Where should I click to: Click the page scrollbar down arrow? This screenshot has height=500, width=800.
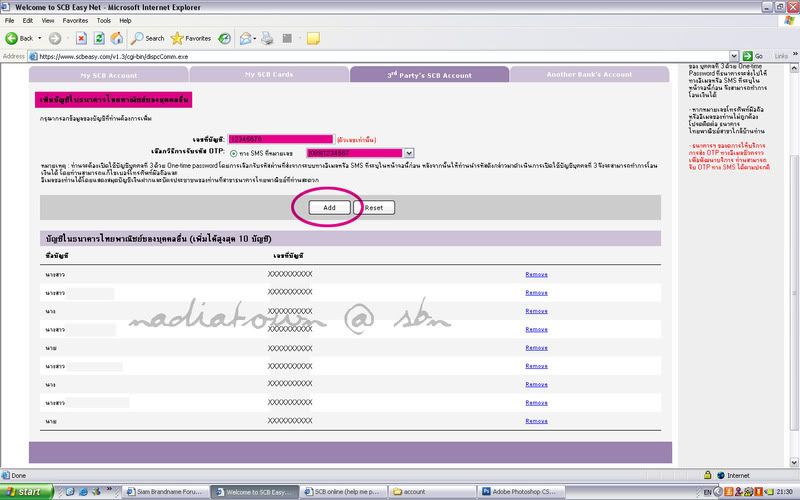[x=794, y=462]
